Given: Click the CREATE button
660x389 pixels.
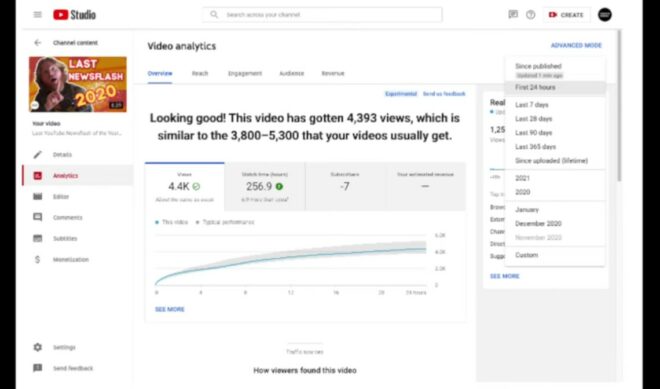Looking at the screenshot, I should tap(566, 15).
